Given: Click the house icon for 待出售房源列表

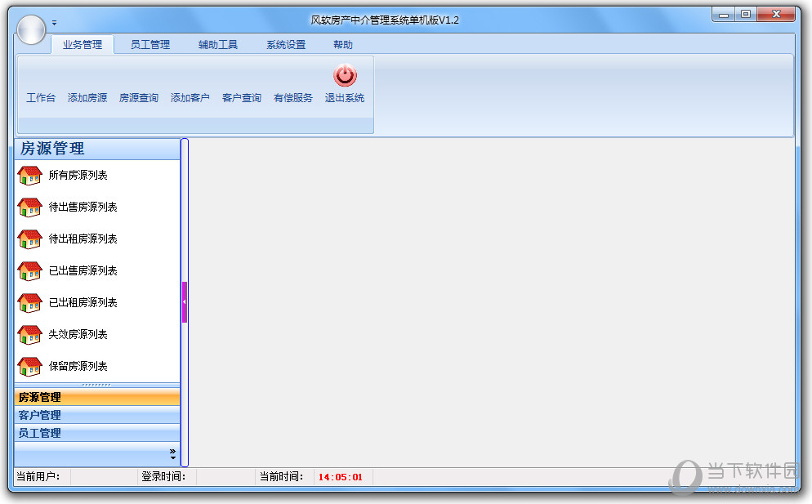Looking at the screenshot, I should [x=29, y=207].
